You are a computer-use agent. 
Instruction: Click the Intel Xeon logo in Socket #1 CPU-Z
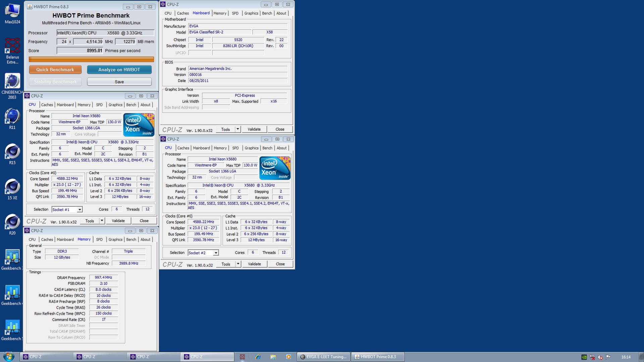[x=139, y=125]
